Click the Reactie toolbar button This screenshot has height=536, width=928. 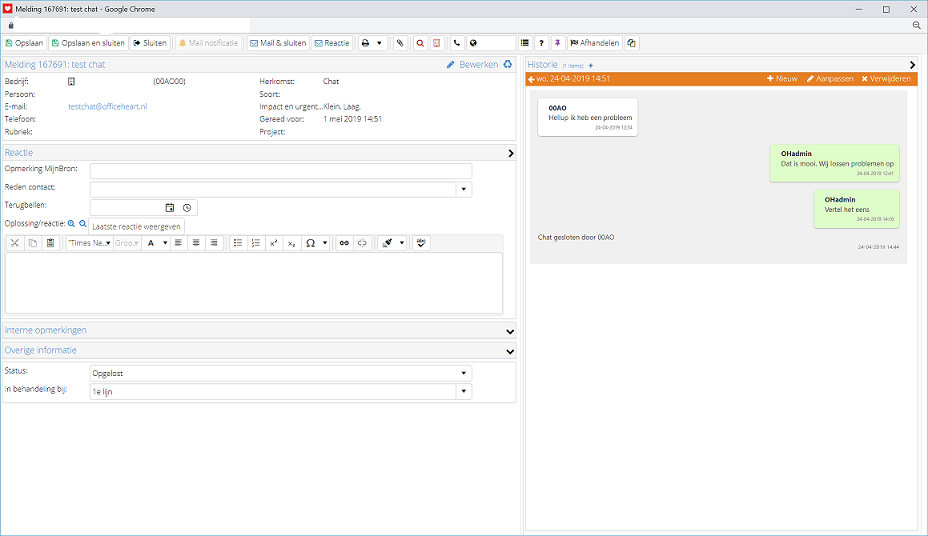click(x=332, y=43)
